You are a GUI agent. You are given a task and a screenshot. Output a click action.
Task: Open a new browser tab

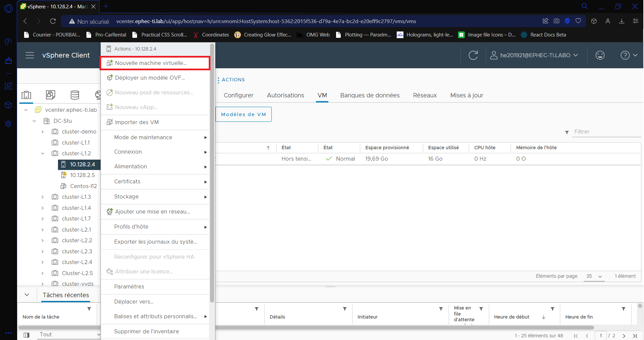point(106,6)
